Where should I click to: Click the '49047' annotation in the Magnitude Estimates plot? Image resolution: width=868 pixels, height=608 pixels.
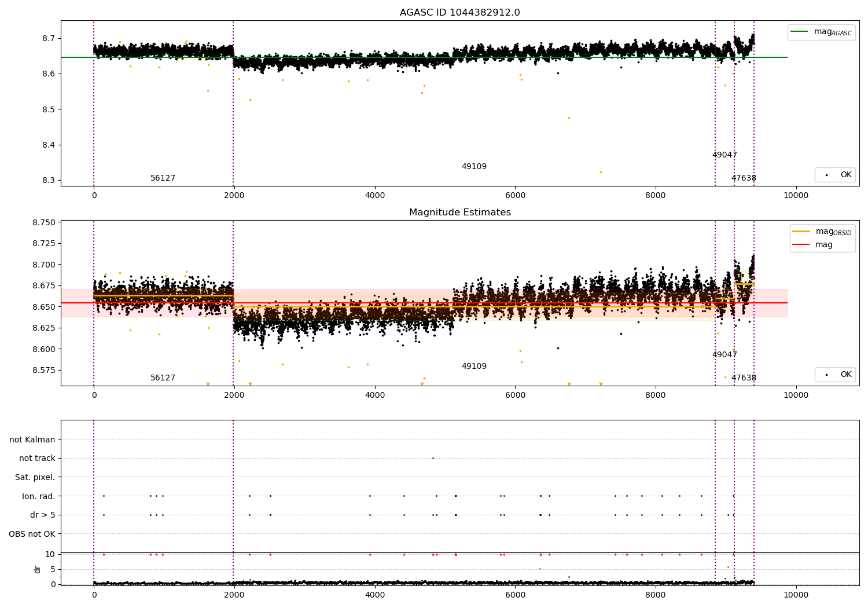pos(724,355)
